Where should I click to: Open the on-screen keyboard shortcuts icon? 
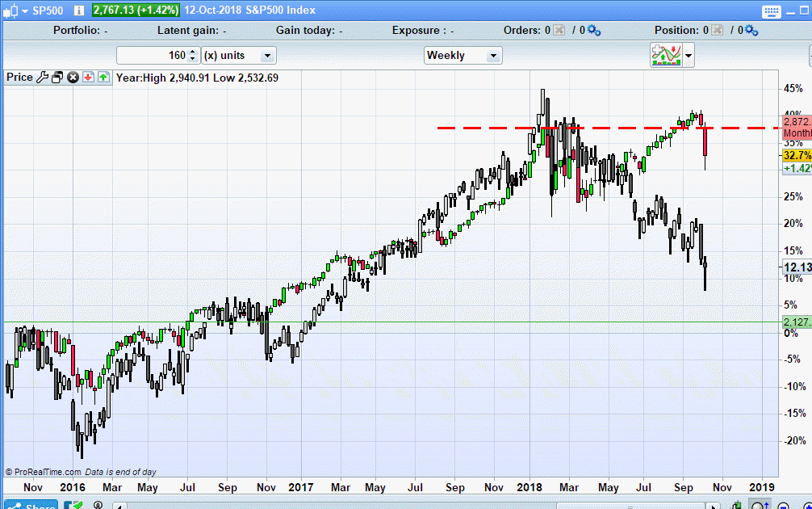(x=771, y=11)
